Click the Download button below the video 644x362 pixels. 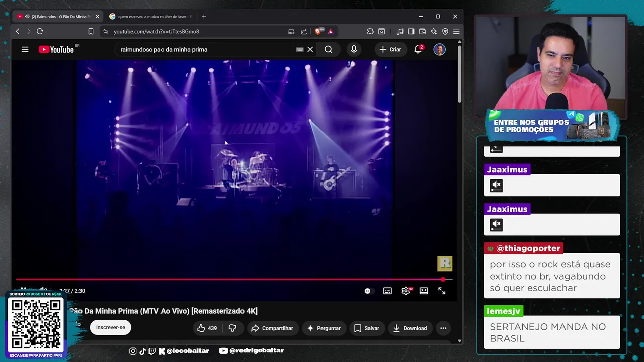[x=410, y=328]
